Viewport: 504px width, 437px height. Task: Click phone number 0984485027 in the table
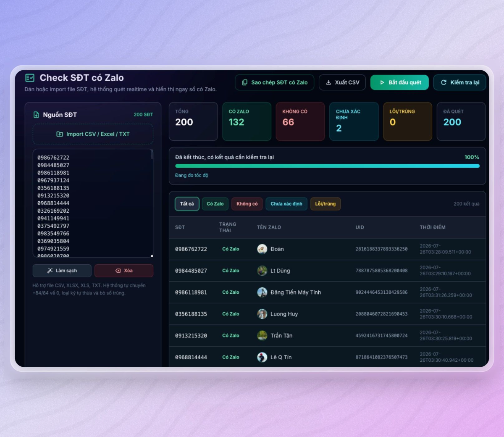tap(191, 271)
